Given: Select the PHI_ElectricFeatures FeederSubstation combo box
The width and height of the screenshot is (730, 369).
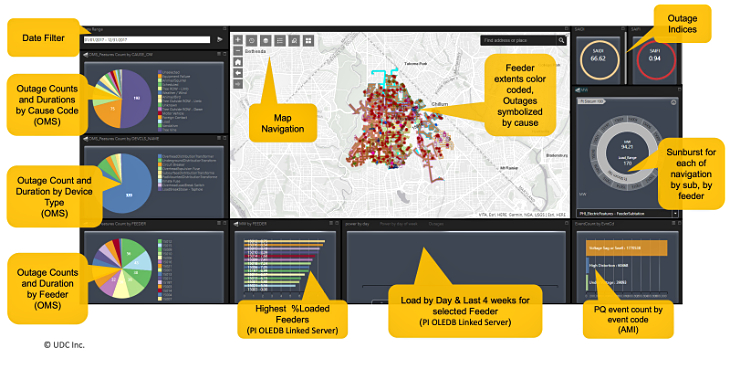Looking at the screenshot, I should [x=627, y=214].
